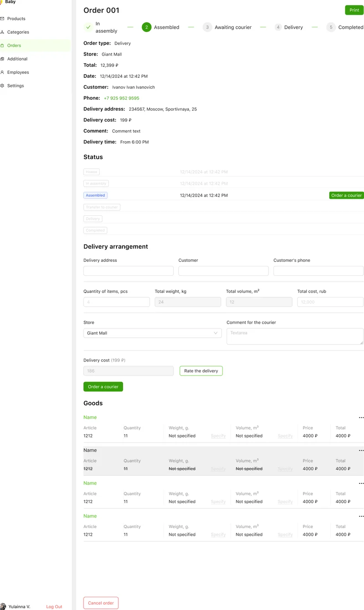This screenshot has height=610, width=364.
Task: Click the Comment for the courier textarea
Action: [295, 336]
